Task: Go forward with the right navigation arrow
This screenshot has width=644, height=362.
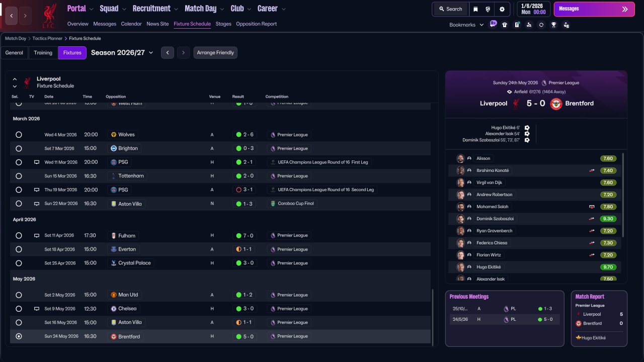Action: coord(25,16)
